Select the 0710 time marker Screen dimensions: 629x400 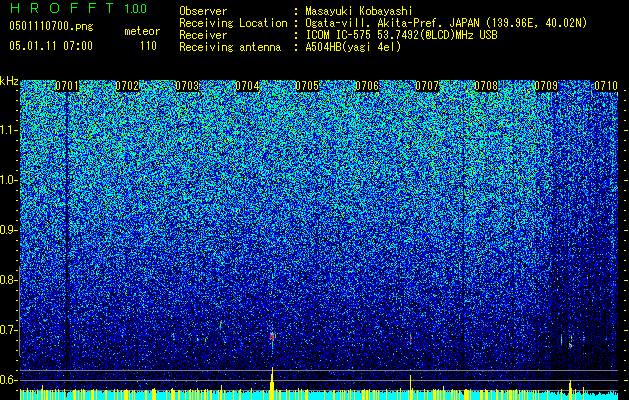606,86
